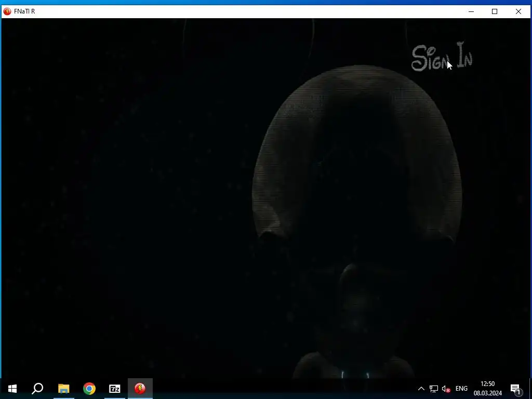Click the FNaTI R title bar app icon

pos(7,11)
